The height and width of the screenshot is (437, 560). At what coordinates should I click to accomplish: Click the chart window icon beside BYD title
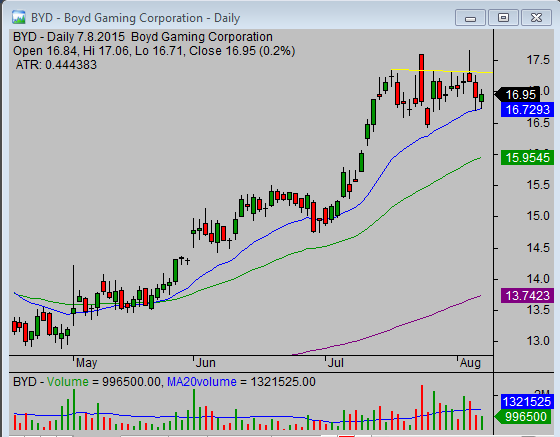pyautogui.click(x=18, y=17)
